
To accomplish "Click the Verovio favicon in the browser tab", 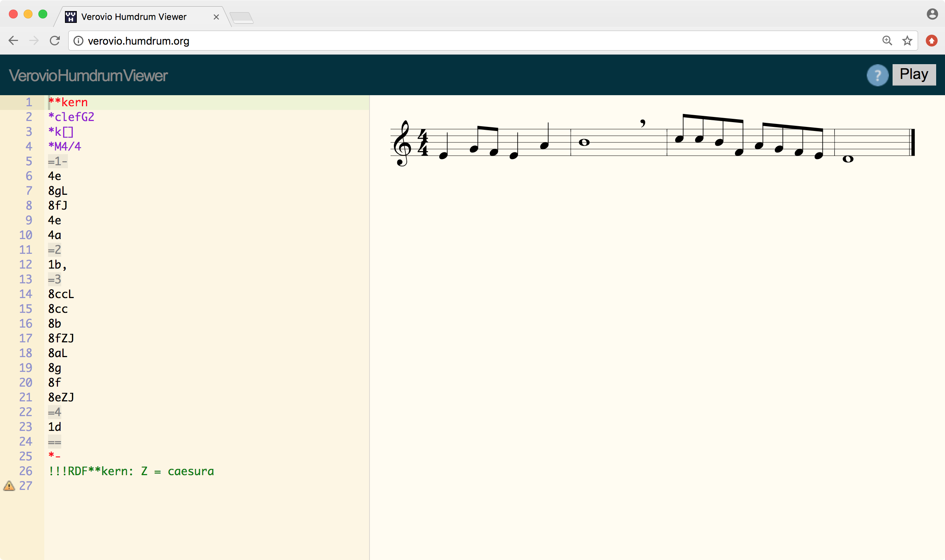I will click(x=70, y=16).
